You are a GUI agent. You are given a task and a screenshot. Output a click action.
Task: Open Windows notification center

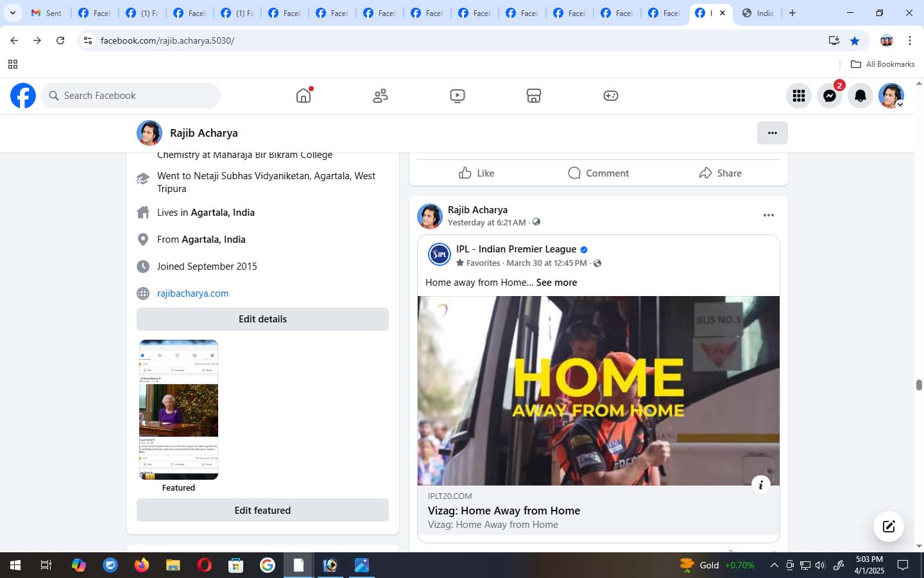click(903, 565)
